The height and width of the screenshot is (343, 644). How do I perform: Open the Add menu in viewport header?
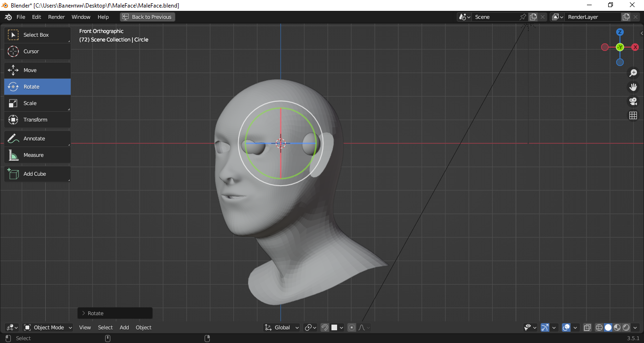124,327
